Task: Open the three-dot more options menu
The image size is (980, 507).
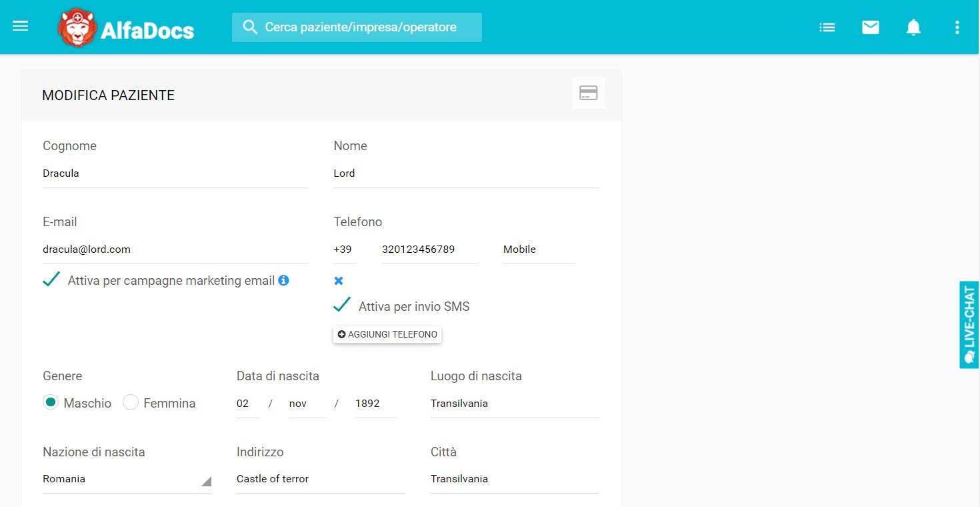Action: (957, 27)
